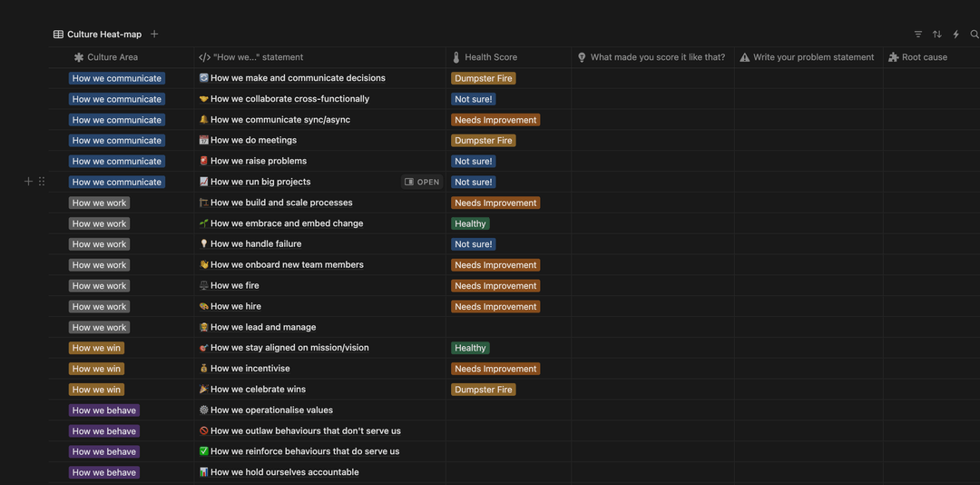Click empty Health Score cell for How we lead and manage
Image resolution: width=980 pixels, height=485 pixels.
pos(508,327)
